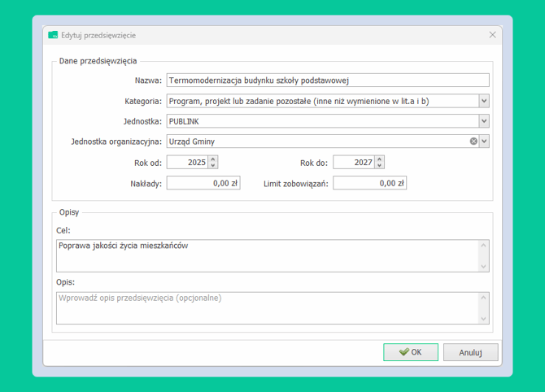Clear the Jednostka organizacyjna selection icon
Screen dimensions: 545x392
click(x=473, y=142)
